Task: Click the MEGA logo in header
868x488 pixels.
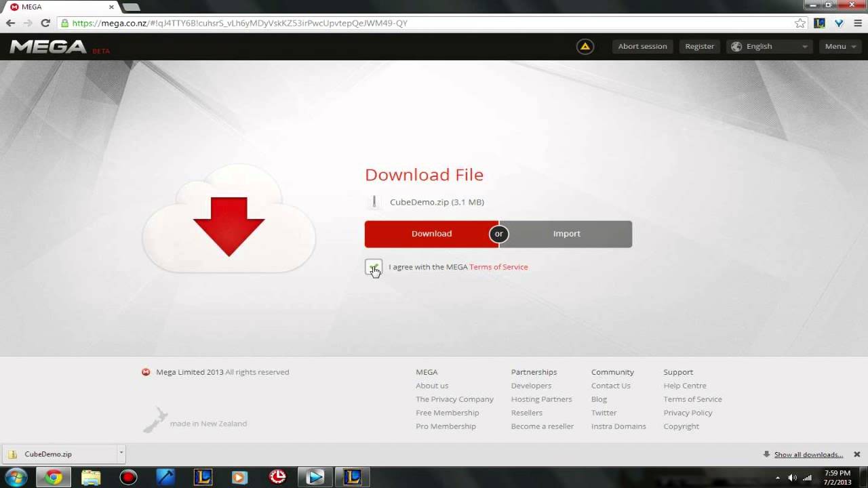Action: pyautogui.click(x=48, y=47)
